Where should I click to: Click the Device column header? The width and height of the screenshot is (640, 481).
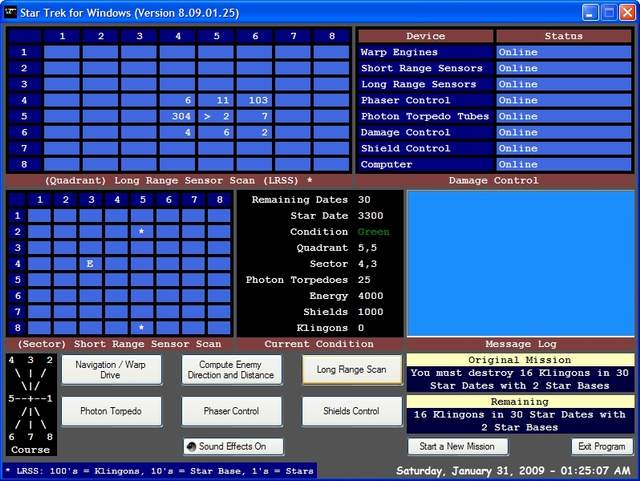coord(425,36)
